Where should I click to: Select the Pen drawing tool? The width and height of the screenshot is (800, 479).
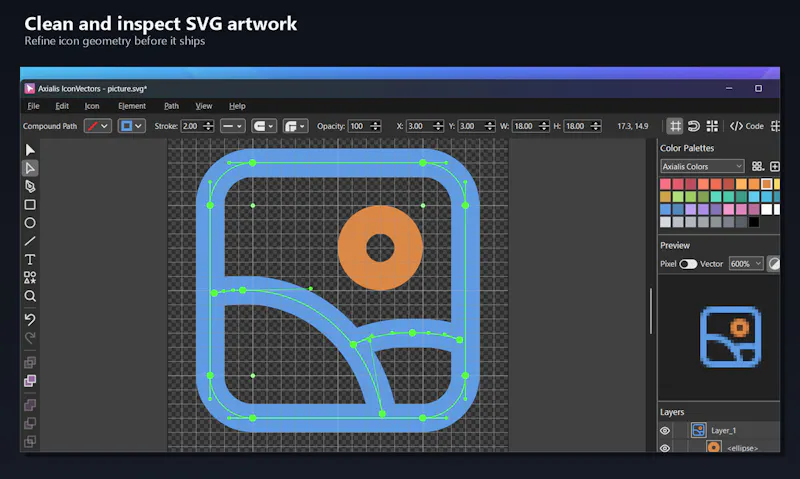30,186
